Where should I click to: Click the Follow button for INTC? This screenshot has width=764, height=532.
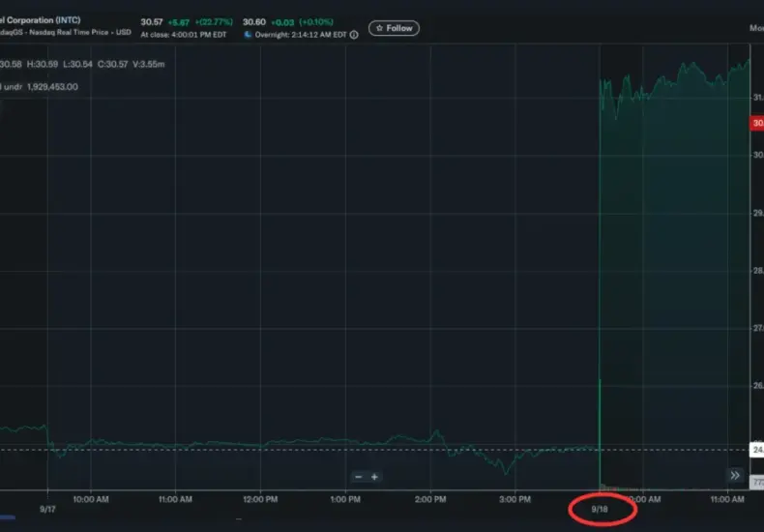click(x=394, y=28)
